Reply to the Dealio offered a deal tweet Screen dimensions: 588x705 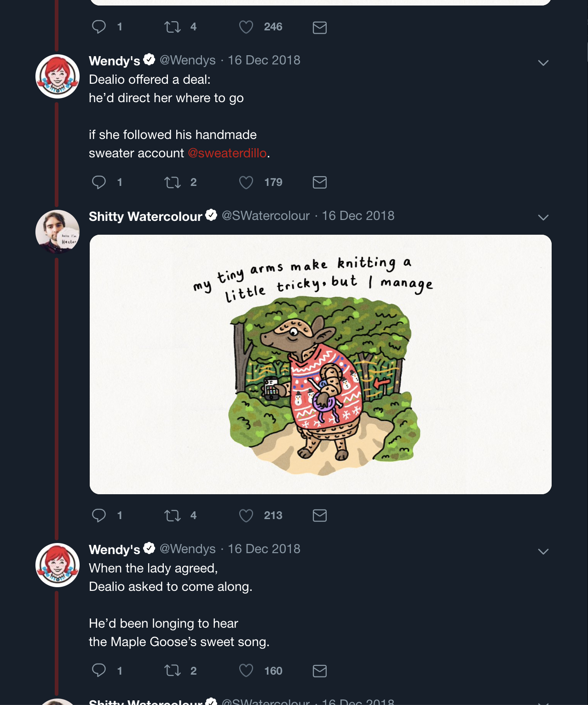click(99, 182)
